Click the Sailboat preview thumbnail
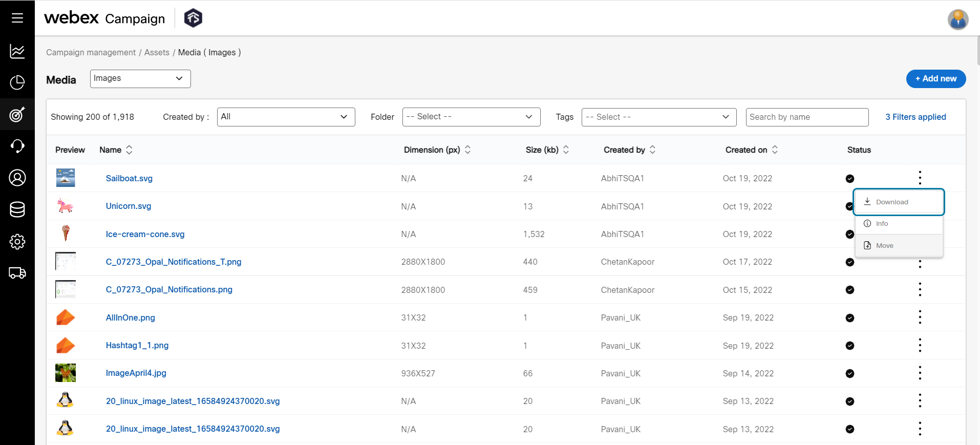This screenshot has height=445, width=980. point(66,178)
